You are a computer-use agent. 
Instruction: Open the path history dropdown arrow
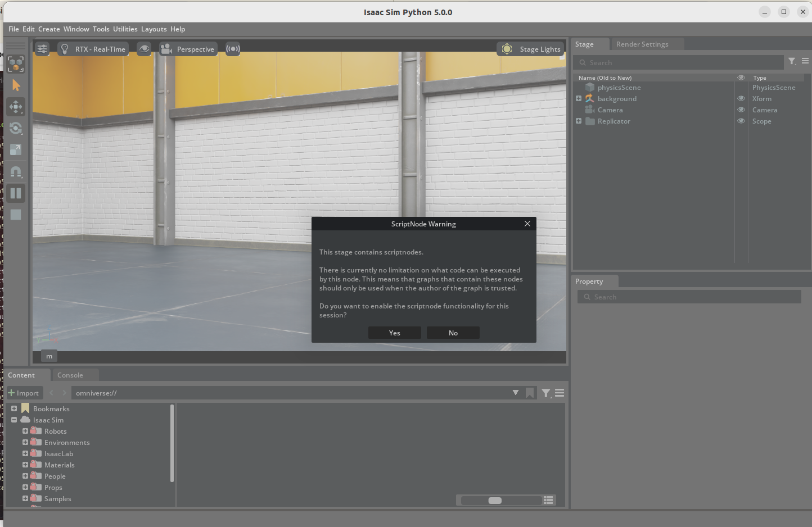pyautogui.click(x=516, y=393)
